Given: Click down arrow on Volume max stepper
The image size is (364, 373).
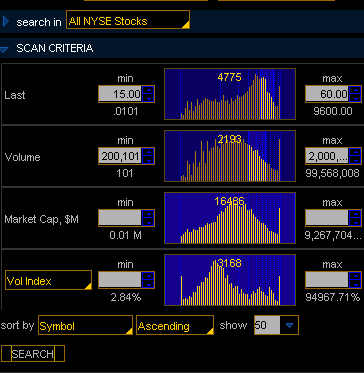Looking at the screenshot, I should pyautogui.click(x=355, y=160).
